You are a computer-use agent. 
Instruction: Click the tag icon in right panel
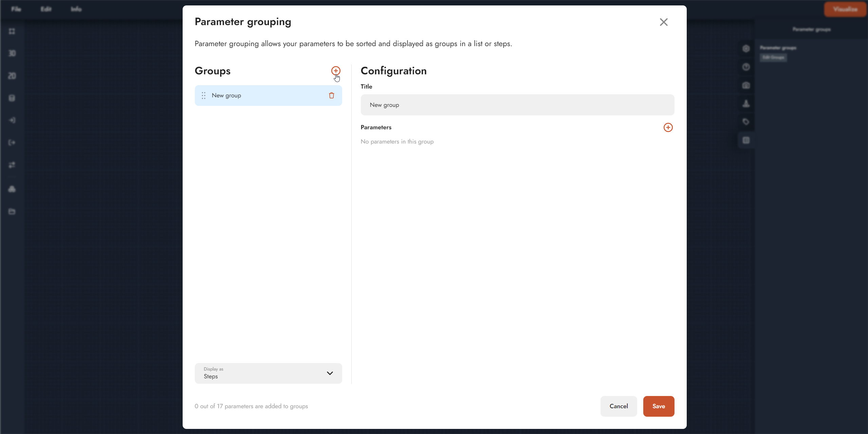[x=746, y=122]
